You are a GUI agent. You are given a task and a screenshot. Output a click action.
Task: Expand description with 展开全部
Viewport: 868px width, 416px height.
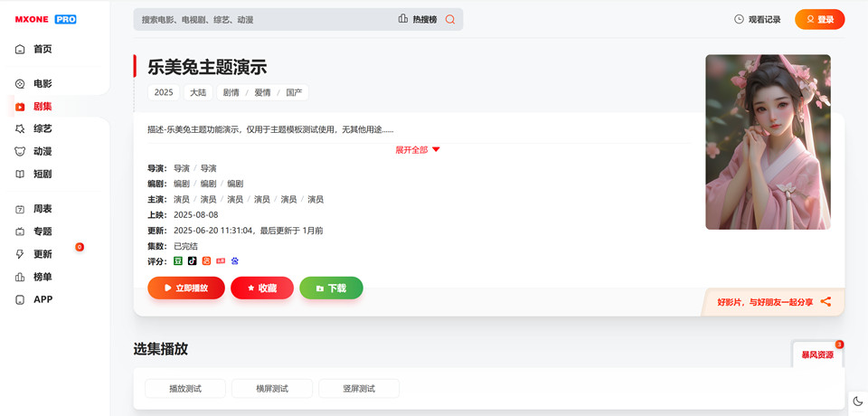[417, 150]
